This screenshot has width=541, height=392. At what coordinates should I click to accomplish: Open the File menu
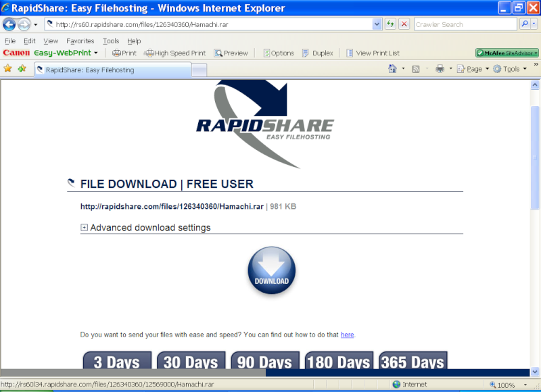10,41
